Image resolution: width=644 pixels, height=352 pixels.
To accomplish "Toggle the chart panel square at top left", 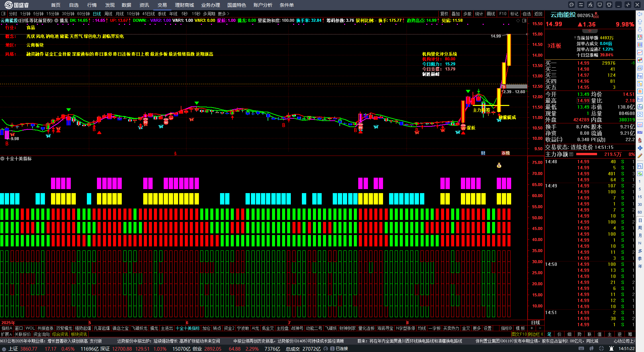I will 3,14.
